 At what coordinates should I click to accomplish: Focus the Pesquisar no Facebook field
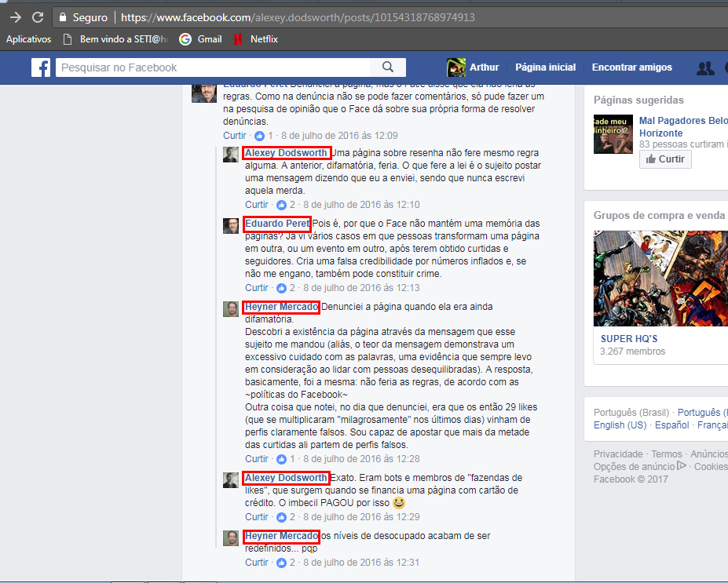[x=213, y=67]
